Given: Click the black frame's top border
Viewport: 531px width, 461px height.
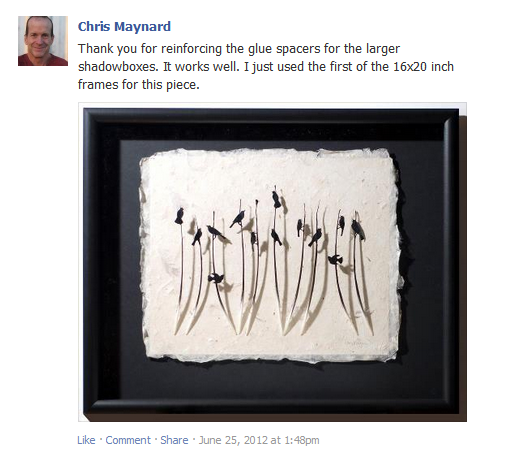Looking at the screenshot, I should pyautogui.click(x=271, y=116).
